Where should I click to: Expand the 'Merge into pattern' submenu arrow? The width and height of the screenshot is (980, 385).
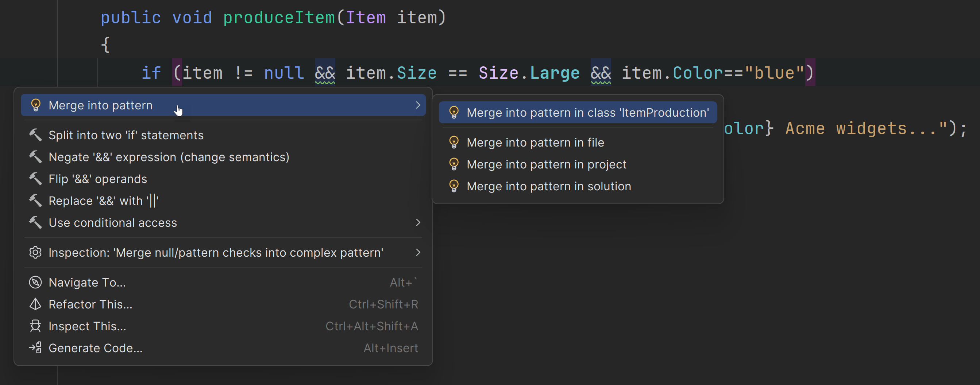[x=418, y=105]
